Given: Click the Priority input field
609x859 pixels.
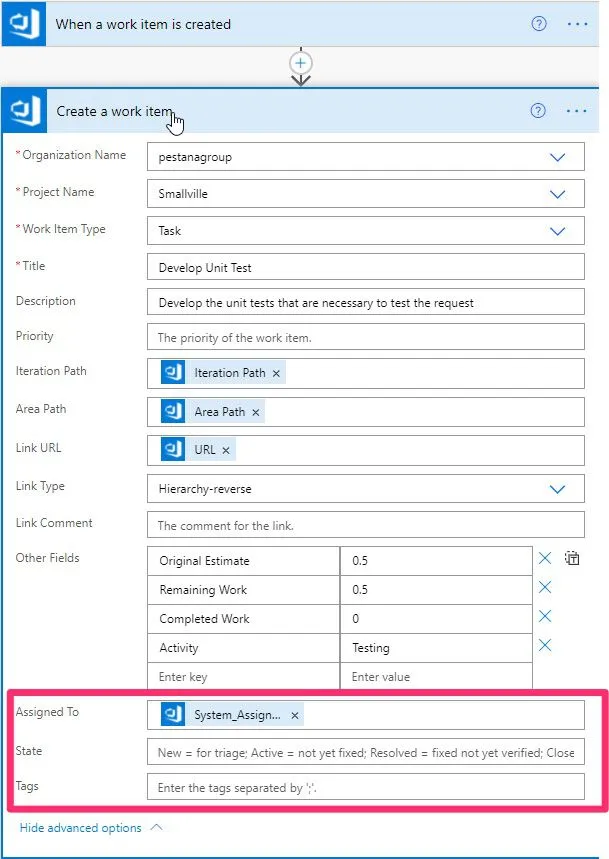Looking at the screenshot, I should pyautogui.click(x=365, y=337).
